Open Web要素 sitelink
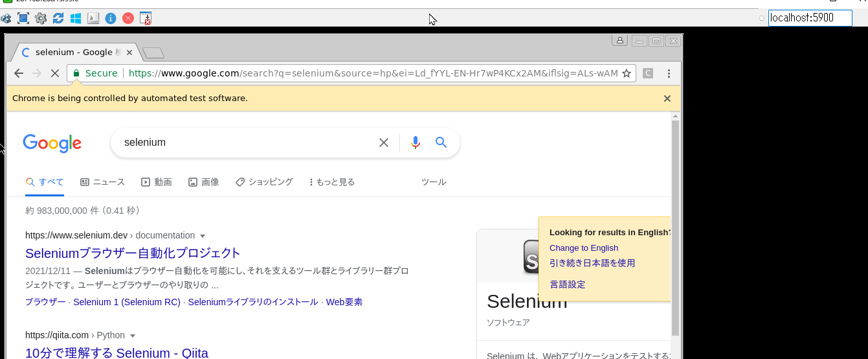 coord(344,302)
